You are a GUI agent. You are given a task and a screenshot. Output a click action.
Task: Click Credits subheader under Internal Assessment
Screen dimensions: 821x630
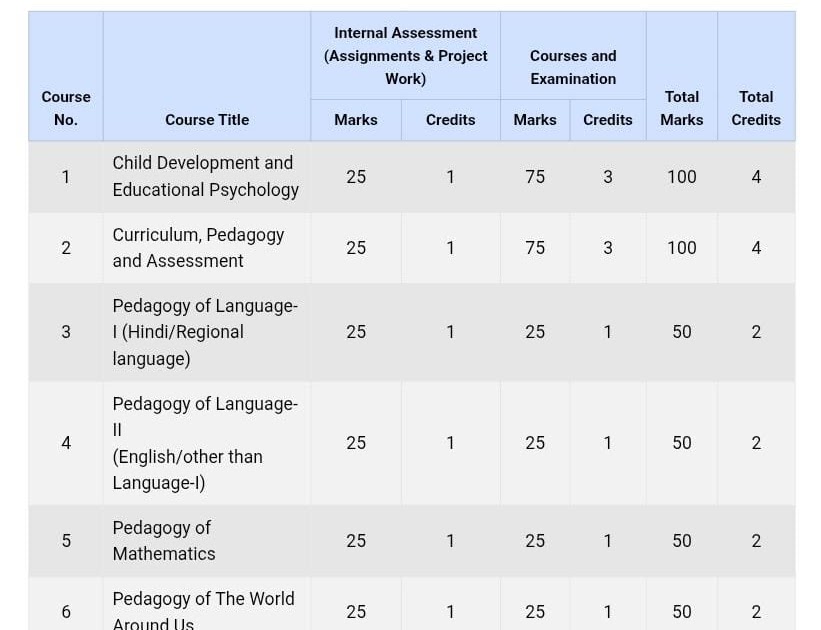[x=450, y=120]
